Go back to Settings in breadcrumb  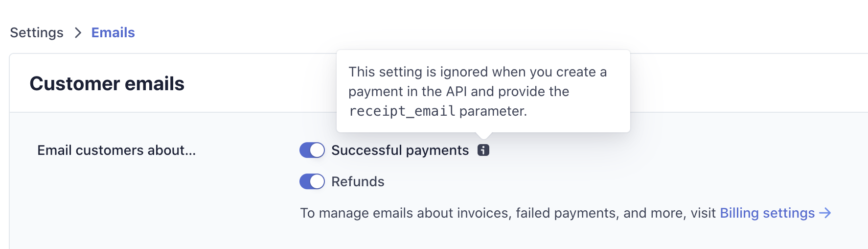click(x=37, y=33)
